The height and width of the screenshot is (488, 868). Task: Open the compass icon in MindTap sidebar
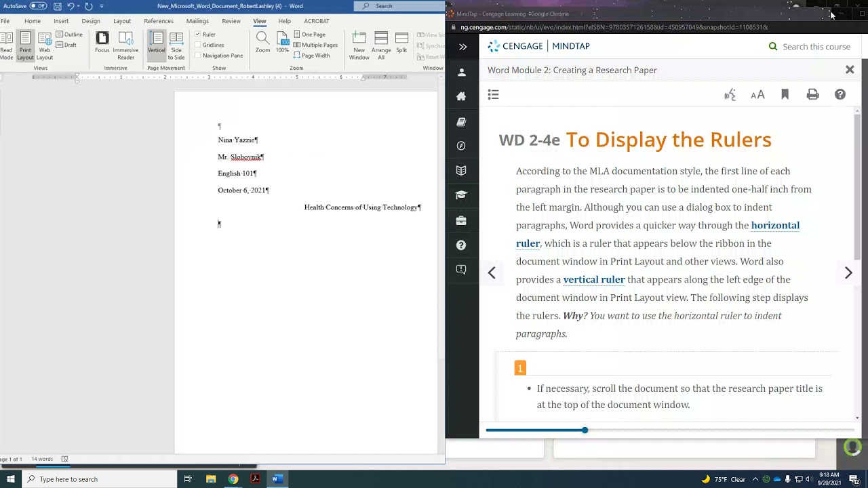click(461, 146)
